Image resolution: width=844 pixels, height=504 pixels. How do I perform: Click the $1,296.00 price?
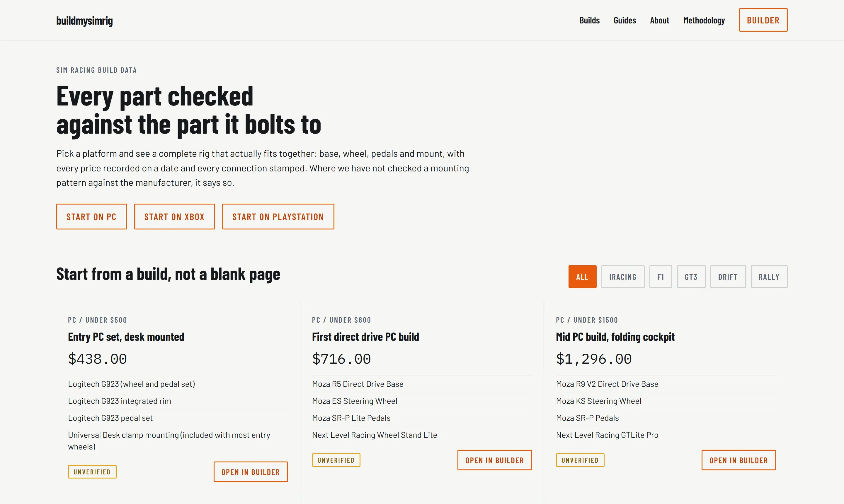click(x=594, y=359)
